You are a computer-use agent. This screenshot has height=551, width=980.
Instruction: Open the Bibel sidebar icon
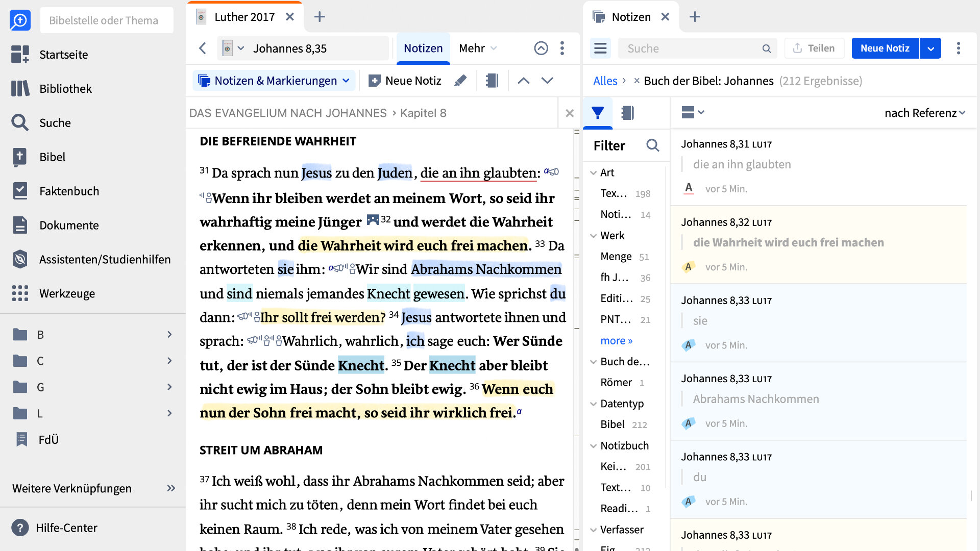(x=20, y=157)
